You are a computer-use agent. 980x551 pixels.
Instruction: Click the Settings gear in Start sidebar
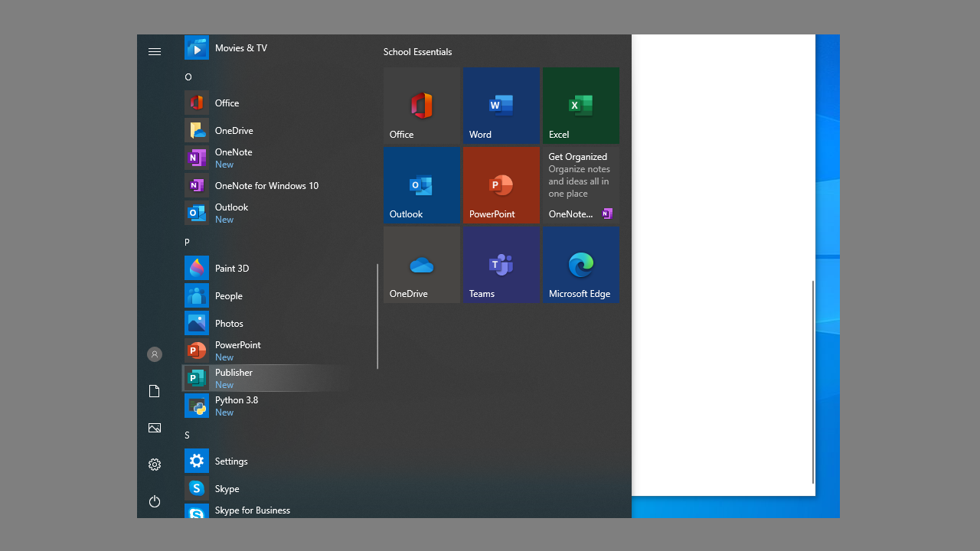[155, 465]
